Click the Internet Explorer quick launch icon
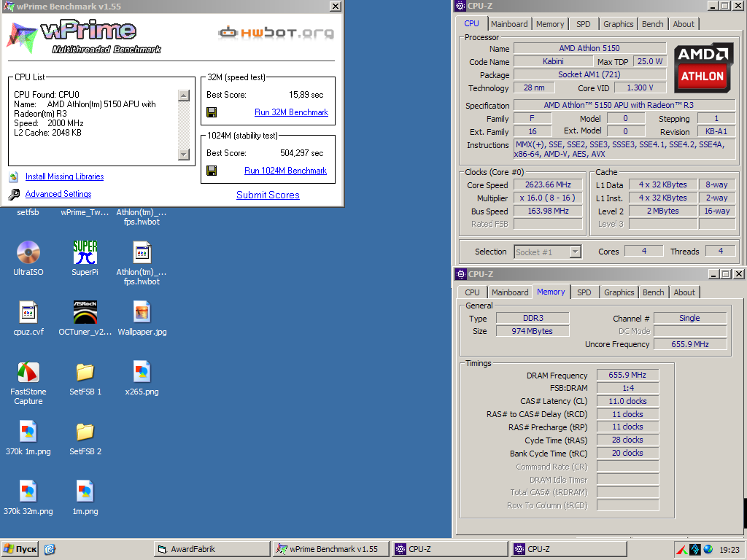Image resolution: width=747 pixels, height=560 pixels. coord(50,549)
